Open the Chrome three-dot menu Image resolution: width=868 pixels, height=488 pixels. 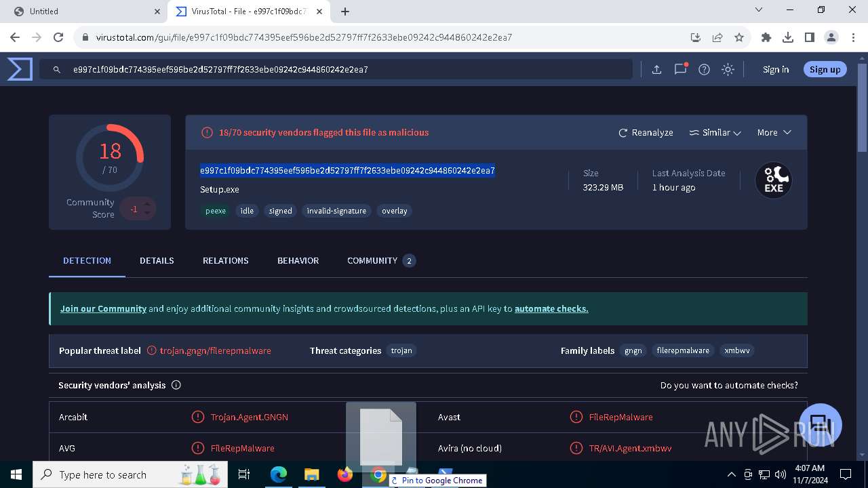(854, 37)
